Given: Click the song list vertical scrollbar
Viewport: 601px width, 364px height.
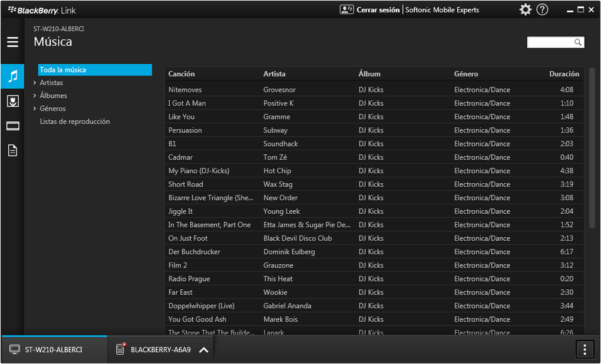Looking at the screenshot, I should tap(592, 147).
